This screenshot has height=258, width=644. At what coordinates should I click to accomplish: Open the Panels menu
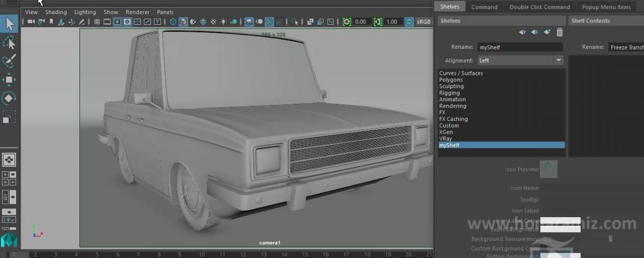point(165,12)
